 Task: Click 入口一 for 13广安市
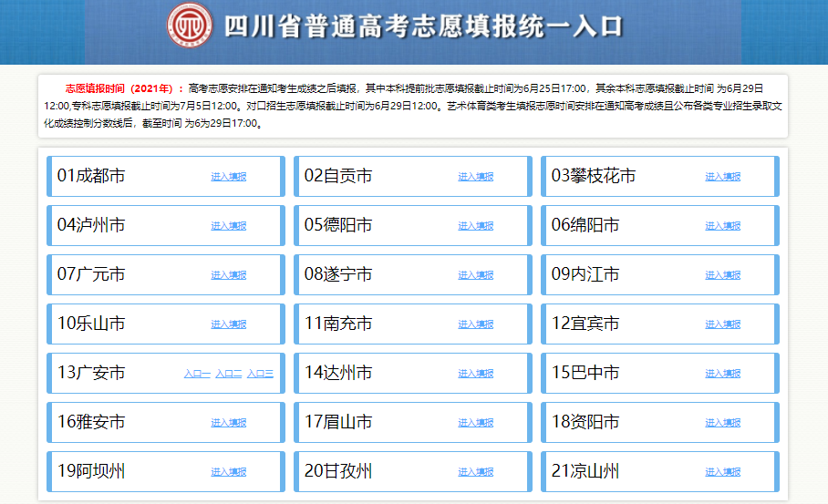[x=197, y=374]
